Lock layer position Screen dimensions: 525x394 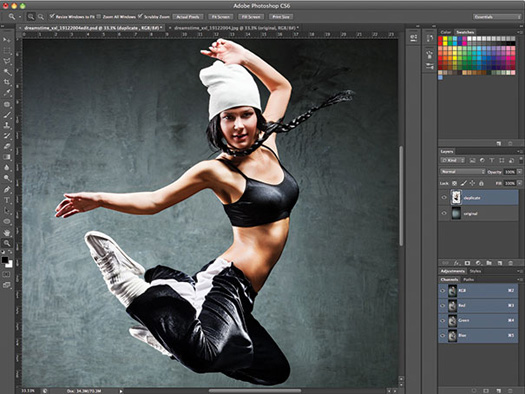pyautogui.click(x=472, y=183)
